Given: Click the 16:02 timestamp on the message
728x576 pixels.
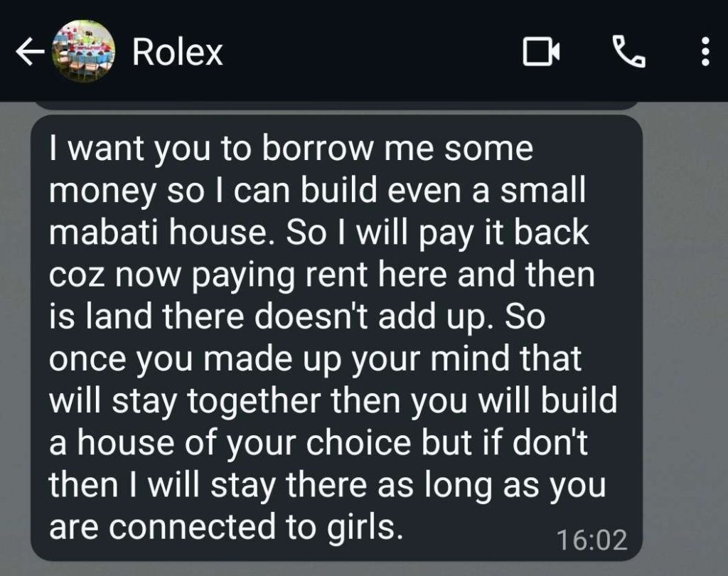Looking at the screenshot, I should tap(592, 540).
